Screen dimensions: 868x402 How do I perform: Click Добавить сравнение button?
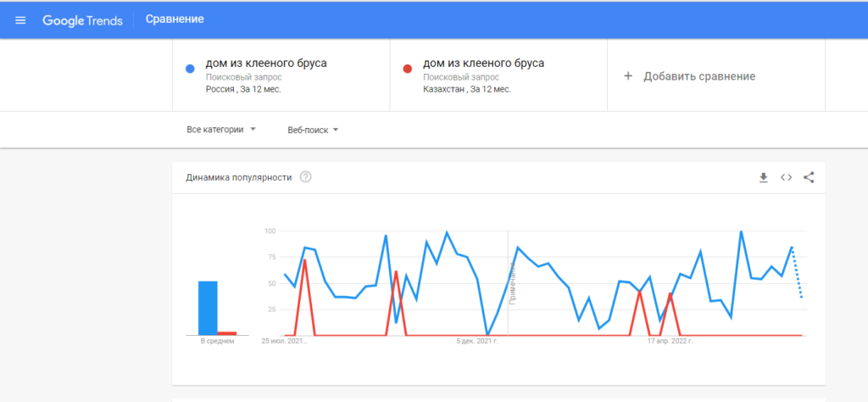click(698, 76)
